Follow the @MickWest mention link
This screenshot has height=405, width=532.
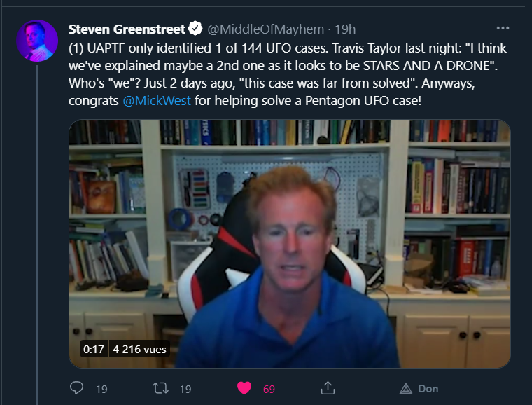click(157, 101)
